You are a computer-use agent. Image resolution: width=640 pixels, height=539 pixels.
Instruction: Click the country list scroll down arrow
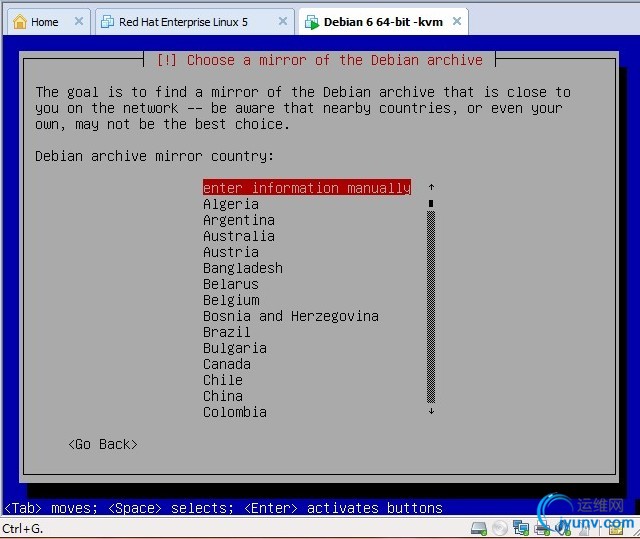(431, 412)
